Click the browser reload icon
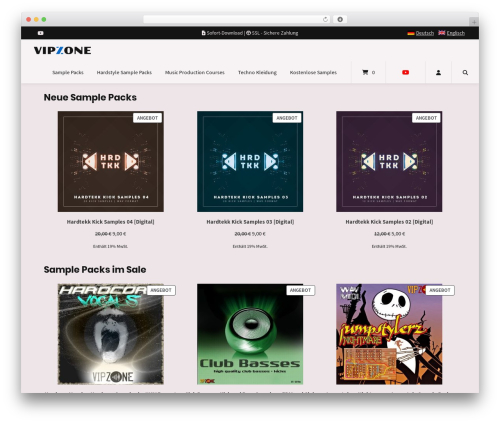Image resolution: width=500 pixels, height=423 pixels. point(325,19)
